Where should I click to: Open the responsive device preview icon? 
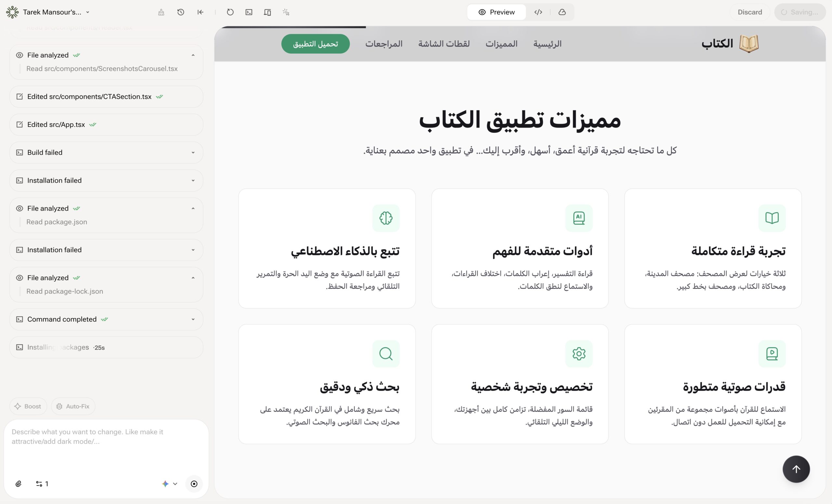coord(267,12)
